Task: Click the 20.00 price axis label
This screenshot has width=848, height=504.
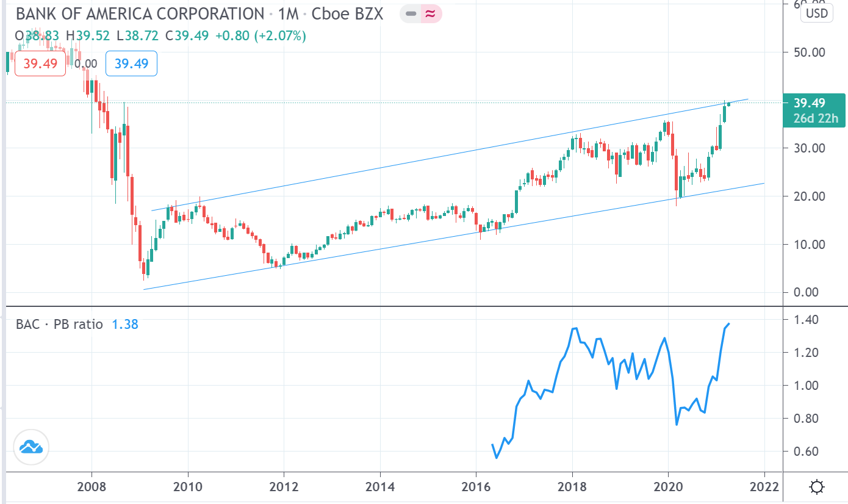Action: (808, 196)
